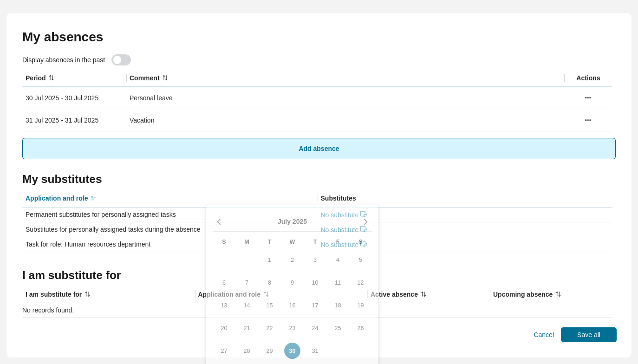638x364 pixels.
Task: Edit substitute for Human resources department task
Action: 364,244
